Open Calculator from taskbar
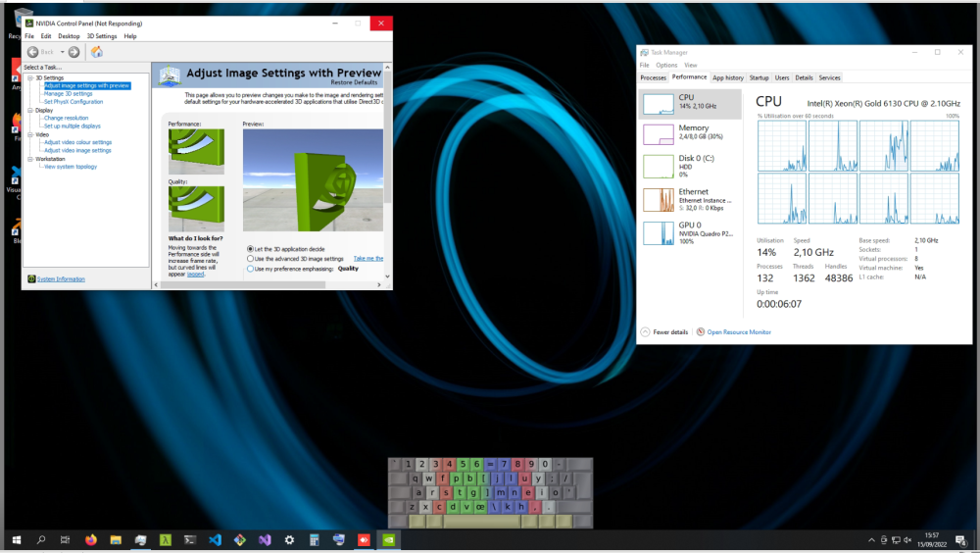Screen dimensions: 980x553 315,540
